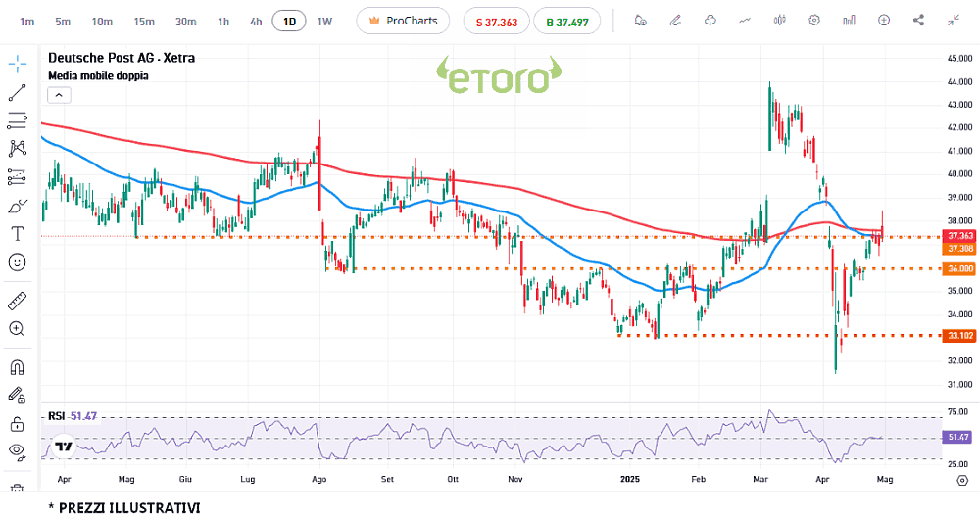Screen dimensions: 980x517
Task: Switch to 5m timeframe
Action: (x=63, y=22)
